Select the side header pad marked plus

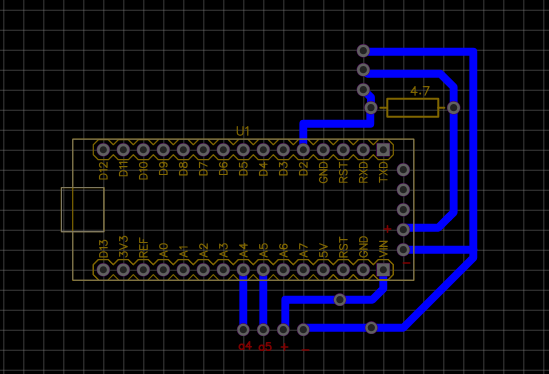(403, 230)
